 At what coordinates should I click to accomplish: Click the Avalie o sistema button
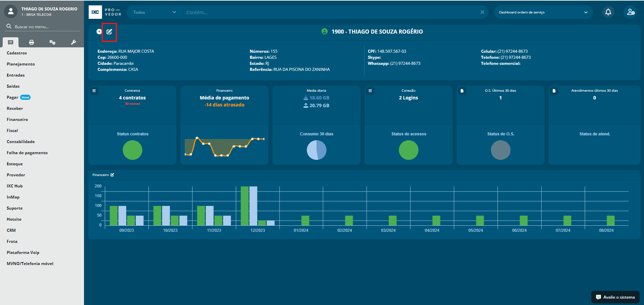click(x=615, y=297)
